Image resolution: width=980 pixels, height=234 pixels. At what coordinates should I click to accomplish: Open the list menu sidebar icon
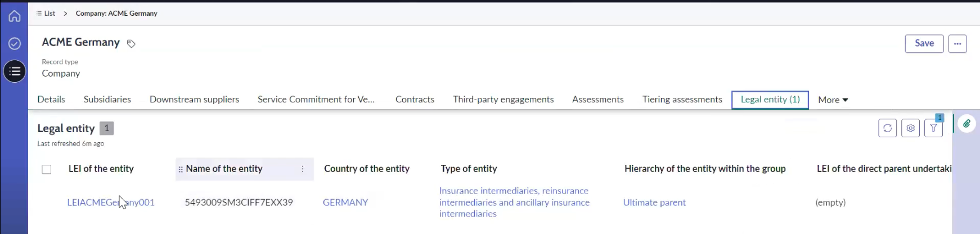pyautogui.click(x=15, y=71)
